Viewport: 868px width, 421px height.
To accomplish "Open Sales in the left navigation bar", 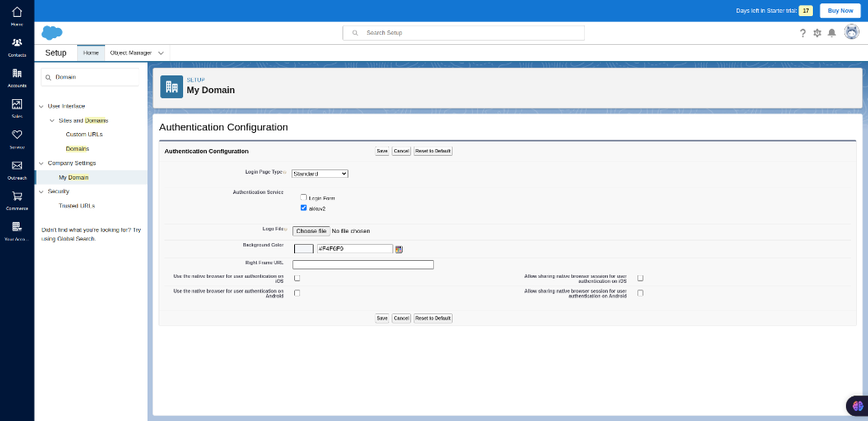I will point(17,108).
